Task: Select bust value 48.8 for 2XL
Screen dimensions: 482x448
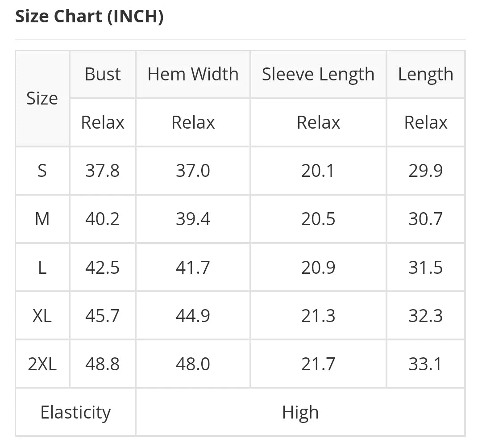Action: click(x=103, y=364)
